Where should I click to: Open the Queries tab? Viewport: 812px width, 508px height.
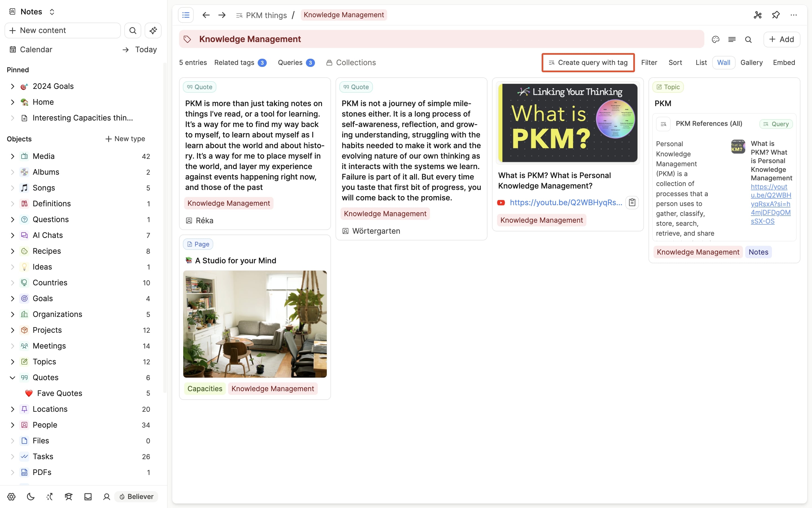tap(296, 62)
